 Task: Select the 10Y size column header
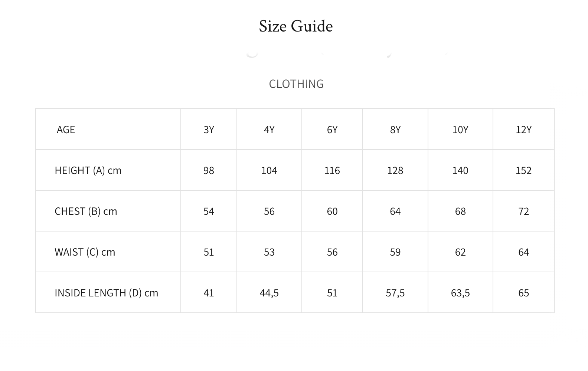tap(460, 129)
